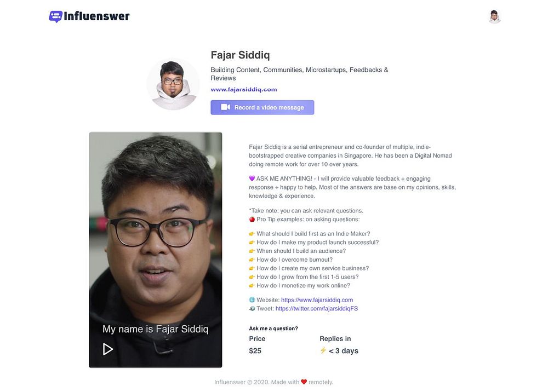The image size is (548, 392).
Task: Click Fajar Siddiq's round profile photo
Action: pyautogui.click(x=173, y=84)
